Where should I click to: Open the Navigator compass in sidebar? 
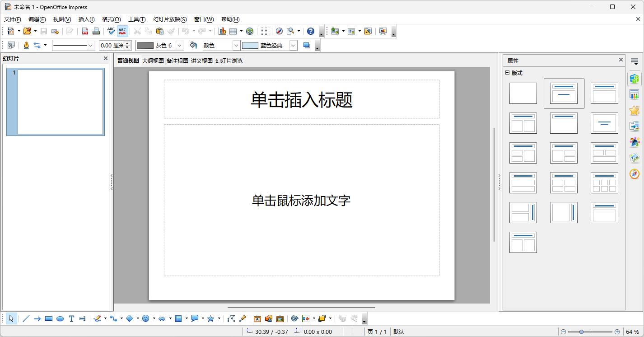click(635, 174)
